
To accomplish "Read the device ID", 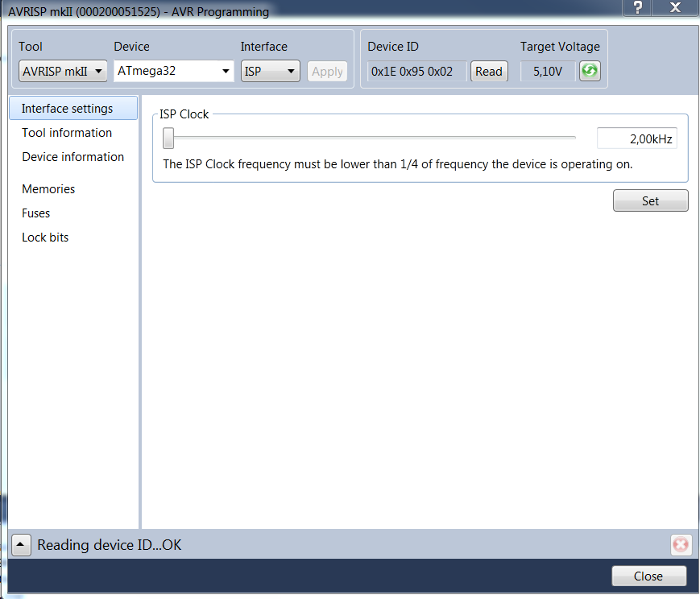I will [489, 71].
